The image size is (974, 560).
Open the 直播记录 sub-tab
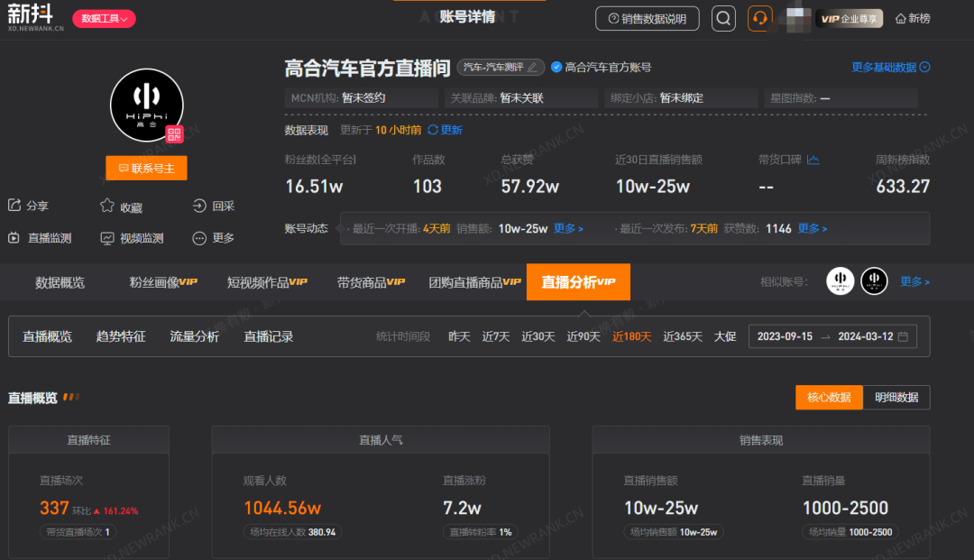tap(268, 336)
